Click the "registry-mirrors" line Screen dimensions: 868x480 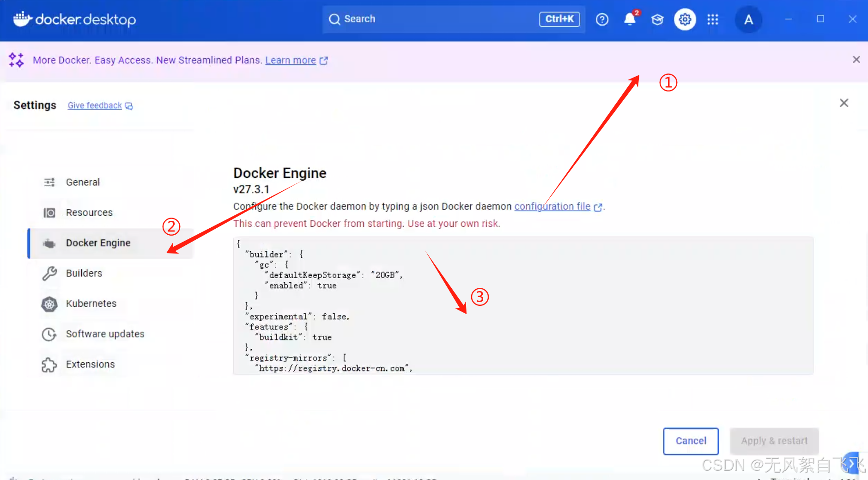point(296,358)
